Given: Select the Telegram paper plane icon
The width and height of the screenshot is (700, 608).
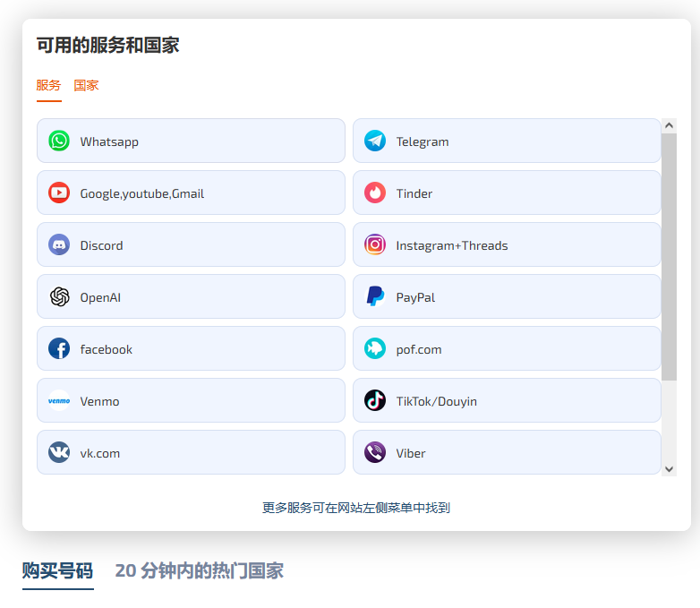Looking at the screenshot, I should click(375, 141).
